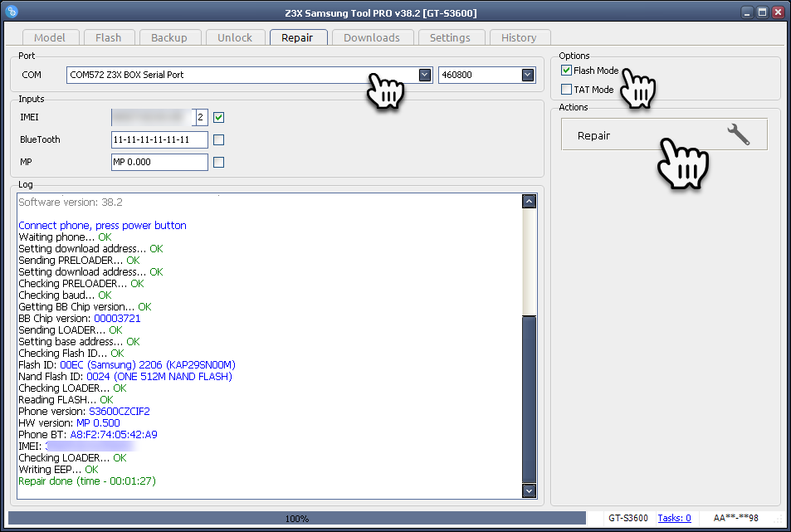Expand the 460800 baud rate dropdown
This screenshot has width=791, height=532.
(x=528, y=76)
